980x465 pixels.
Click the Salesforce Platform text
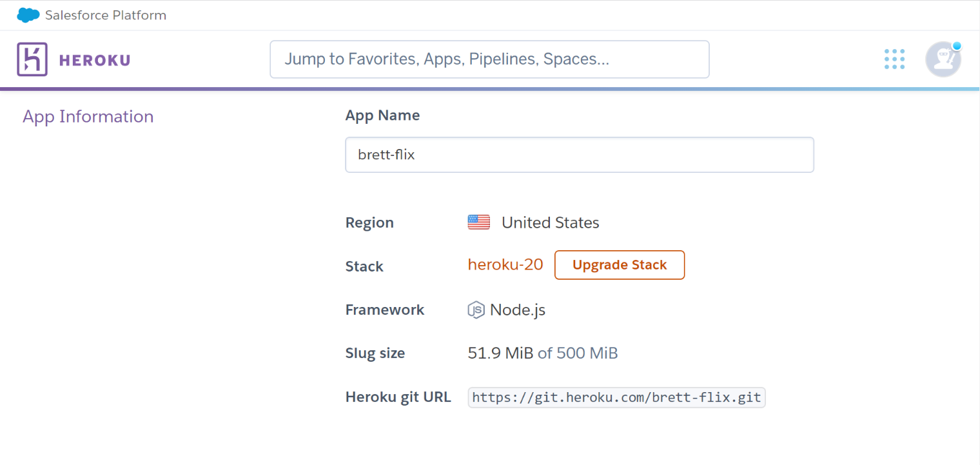pyautogui.click(x=106, y=15)
